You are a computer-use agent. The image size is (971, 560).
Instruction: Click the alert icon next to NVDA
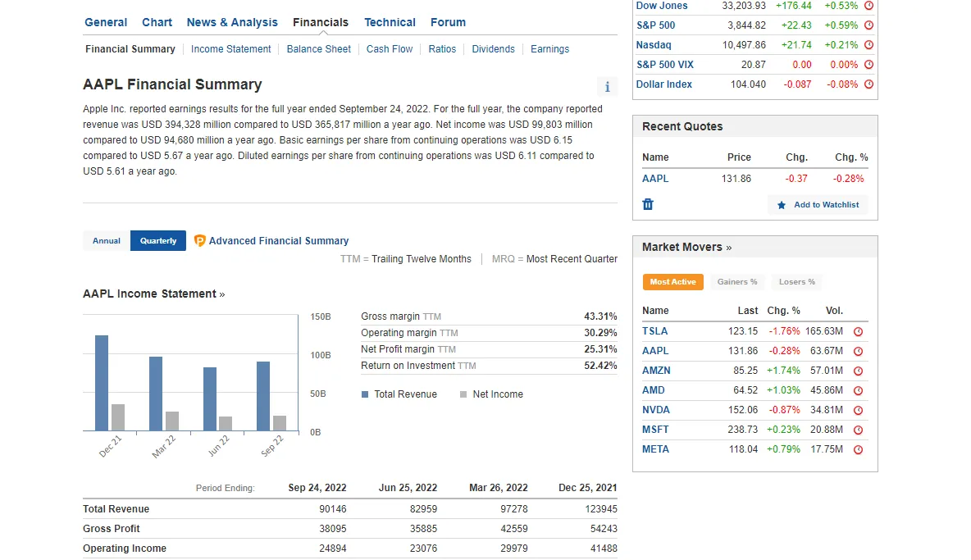coord(859,410)
